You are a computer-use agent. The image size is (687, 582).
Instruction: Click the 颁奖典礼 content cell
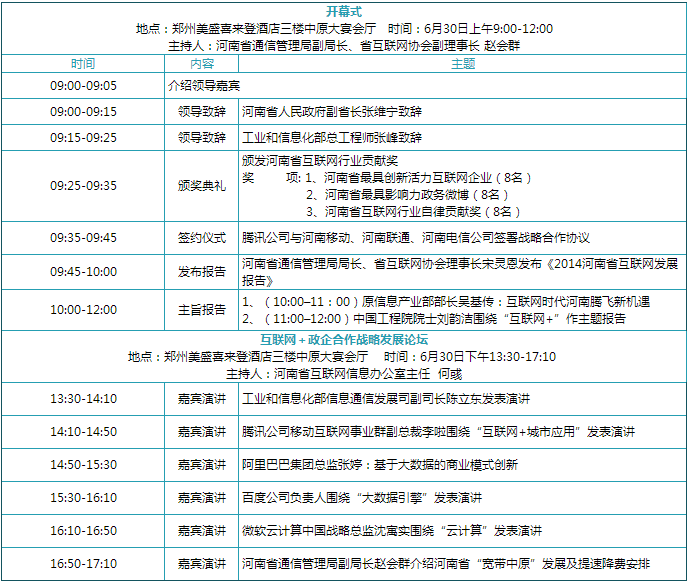coord(202,186)
